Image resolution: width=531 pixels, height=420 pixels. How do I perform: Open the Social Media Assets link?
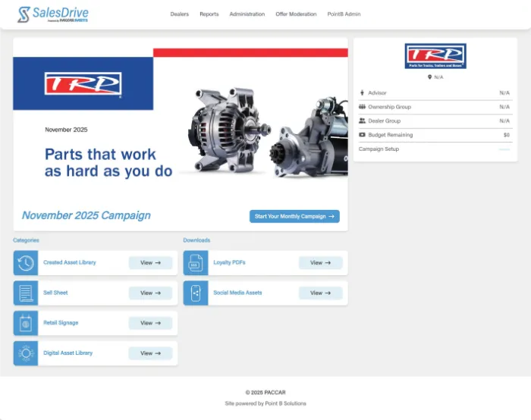click(x=237, y=293)
